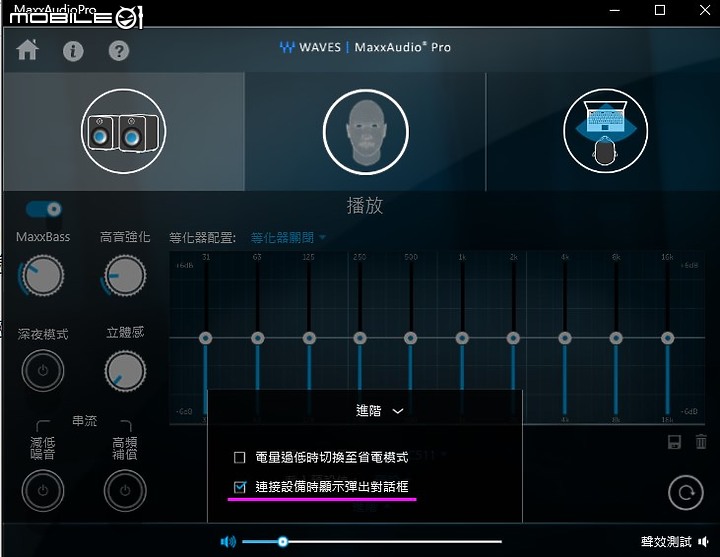This screenshot has height=557, width=720.
Task: Click the 播放 section heading
Action: pos(365,206)
